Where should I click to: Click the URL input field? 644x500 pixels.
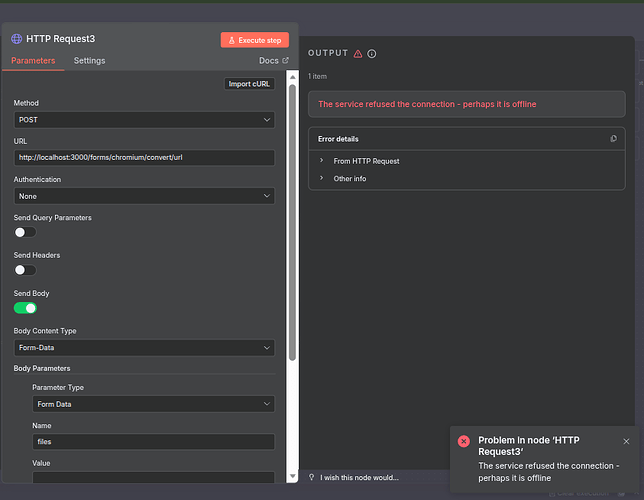pos(144,158)
